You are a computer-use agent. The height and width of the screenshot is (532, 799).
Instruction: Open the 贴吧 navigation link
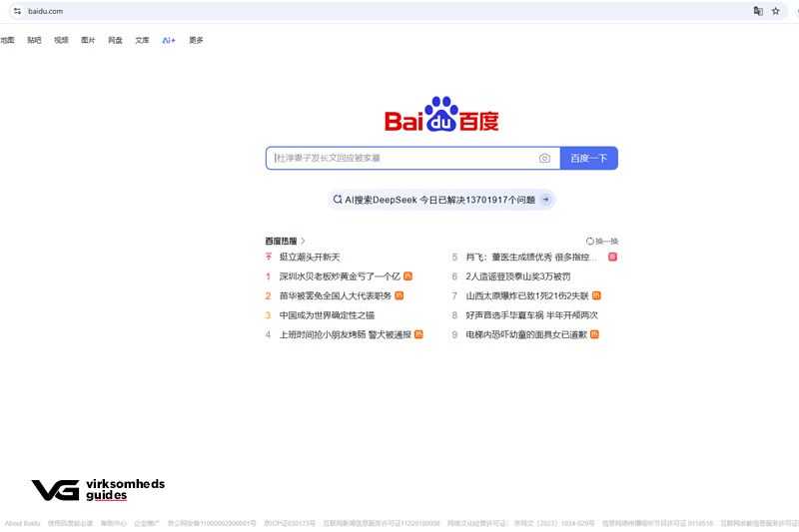pos(34,40)
